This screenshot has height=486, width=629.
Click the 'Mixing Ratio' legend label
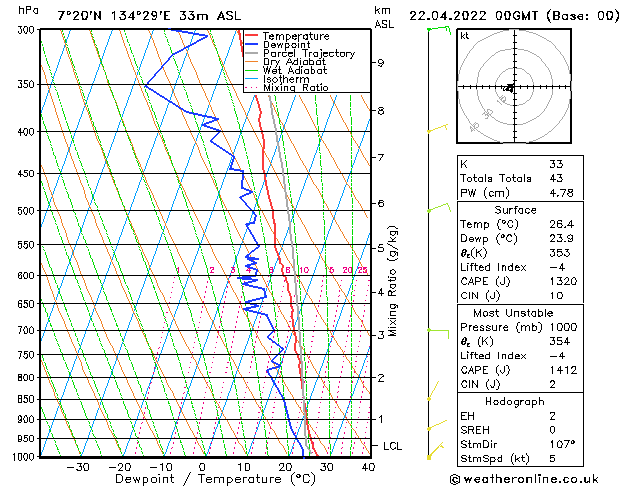[296, 87]
